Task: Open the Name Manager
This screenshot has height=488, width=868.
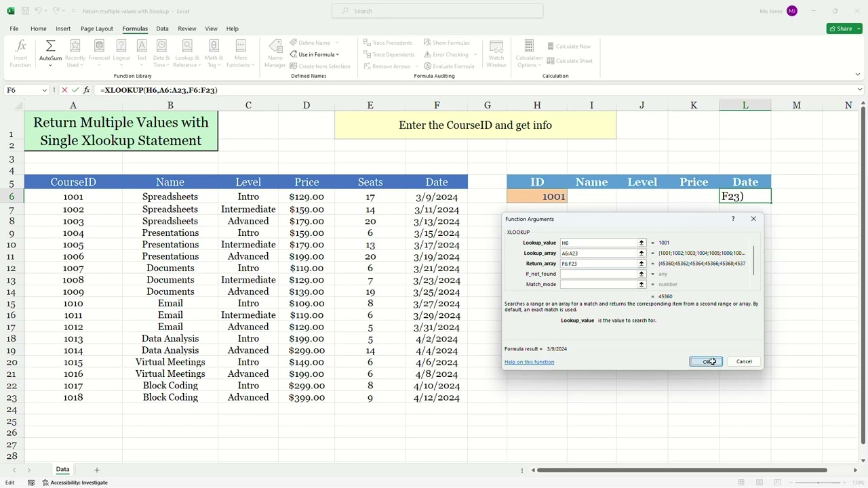Action: [275, 54]
